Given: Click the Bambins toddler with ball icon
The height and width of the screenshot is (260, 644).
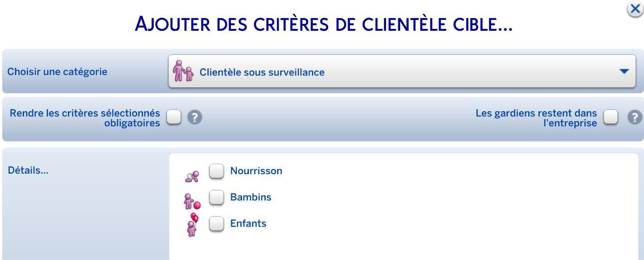Looking at the screenshot, I should (191, 202).
